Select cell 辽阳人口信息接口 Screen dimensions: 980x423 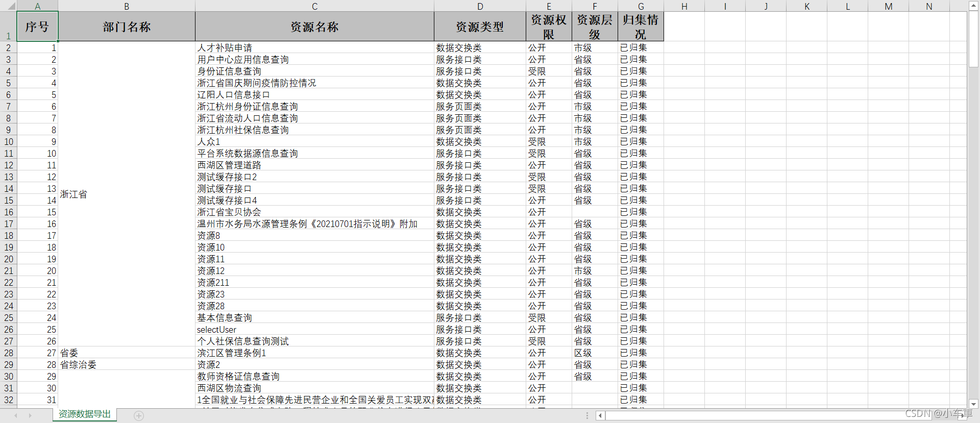(x=314, y=94)
